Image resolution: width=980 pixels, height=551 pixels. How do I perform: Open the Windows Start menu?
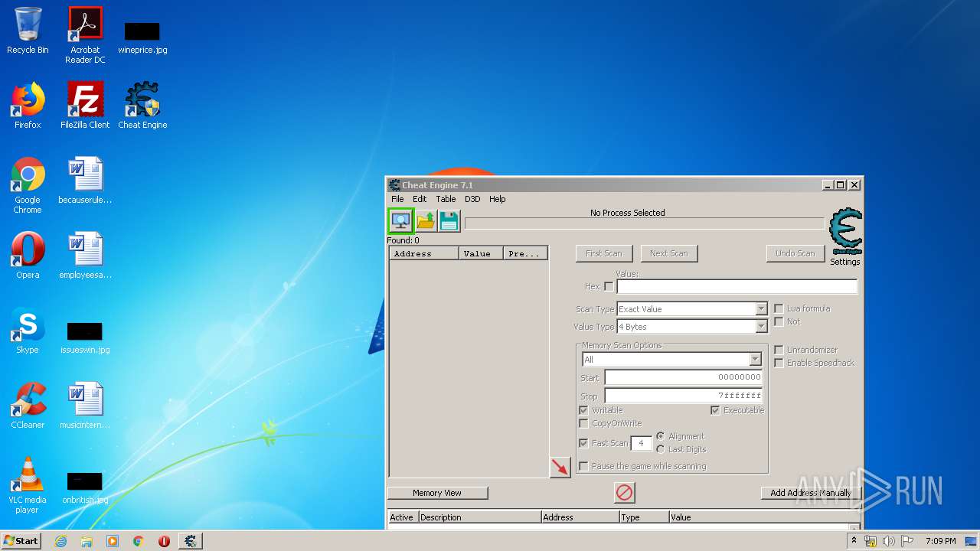[x=21, y=541]
